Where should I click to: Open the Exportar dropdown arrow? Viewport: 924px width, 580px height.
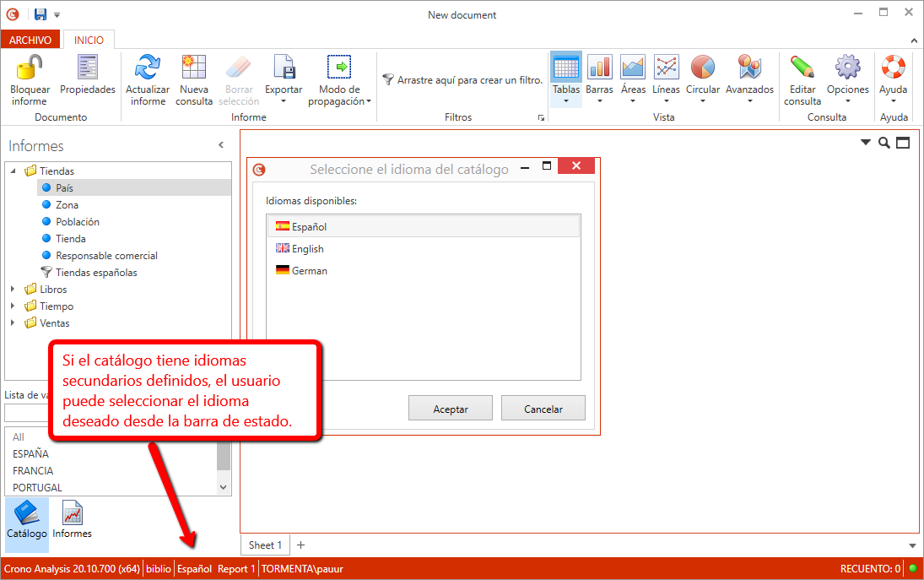click(x=284, y=101)
